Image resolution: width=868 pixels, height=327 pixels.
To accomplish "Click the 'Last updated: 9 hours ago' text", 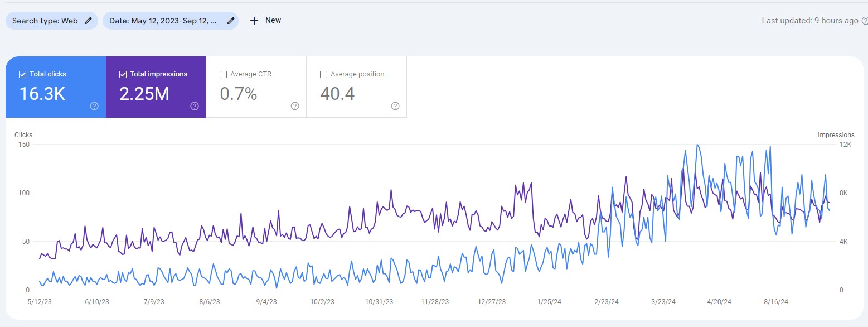I will 809,21.
